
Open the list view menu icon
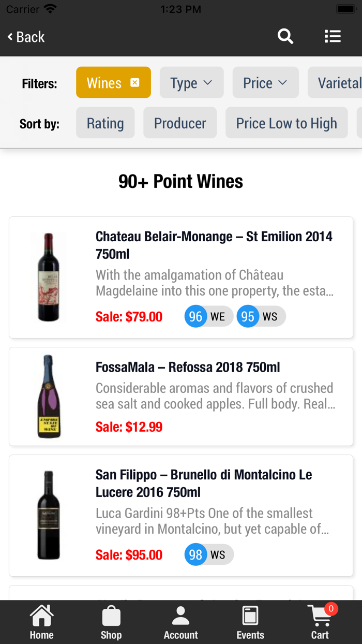tap(333, 37)
